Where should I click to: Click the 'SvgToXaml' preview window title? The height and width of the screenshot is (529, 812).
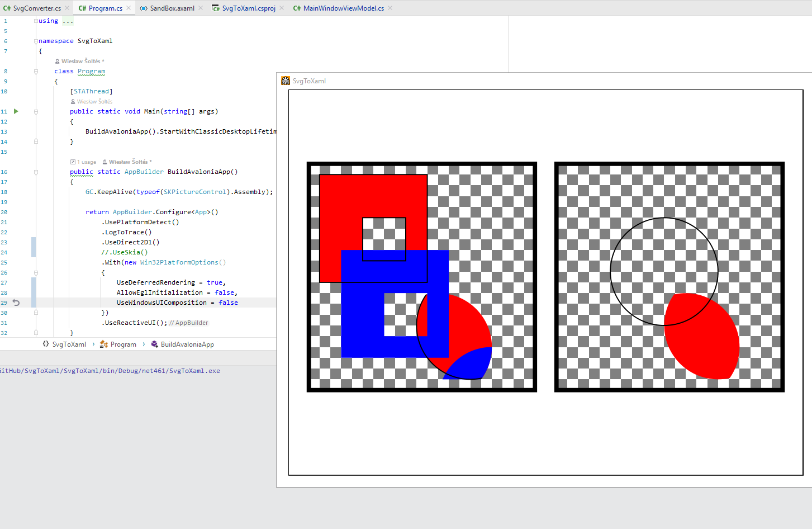pos(309,81)
